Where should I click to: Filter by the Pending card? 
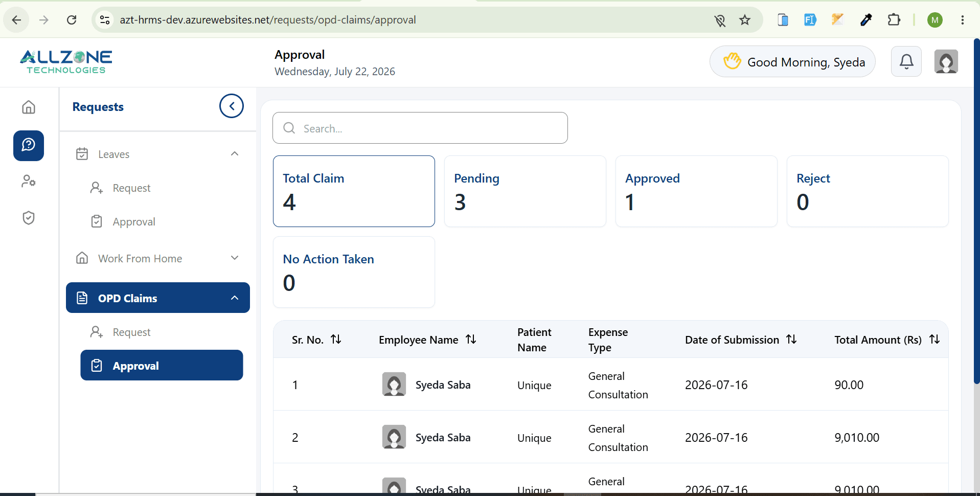(525, 191)
